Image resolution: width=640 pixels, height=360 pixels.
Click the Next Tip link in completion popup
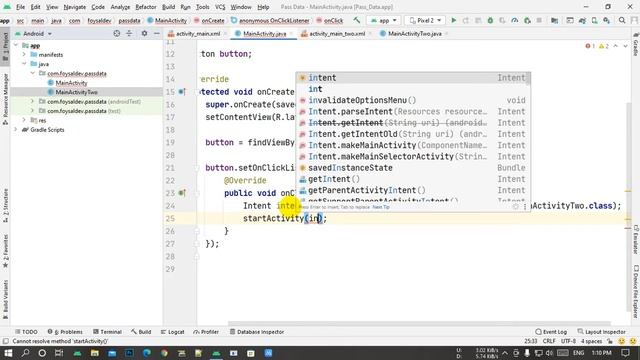(381, 207)
